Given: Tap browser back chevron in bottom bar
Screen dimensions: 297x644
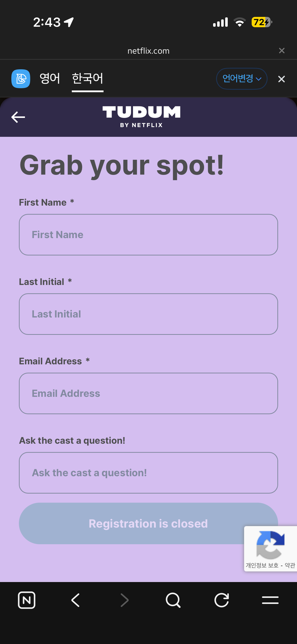Looking at the screenshot, I should click(75, 600).
